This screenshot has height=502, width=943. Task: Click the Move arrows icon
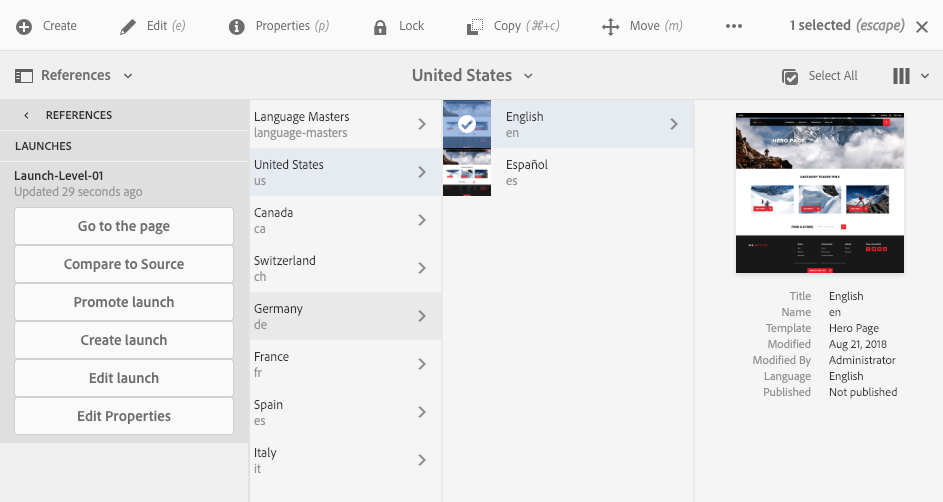[x=611, y=26]
